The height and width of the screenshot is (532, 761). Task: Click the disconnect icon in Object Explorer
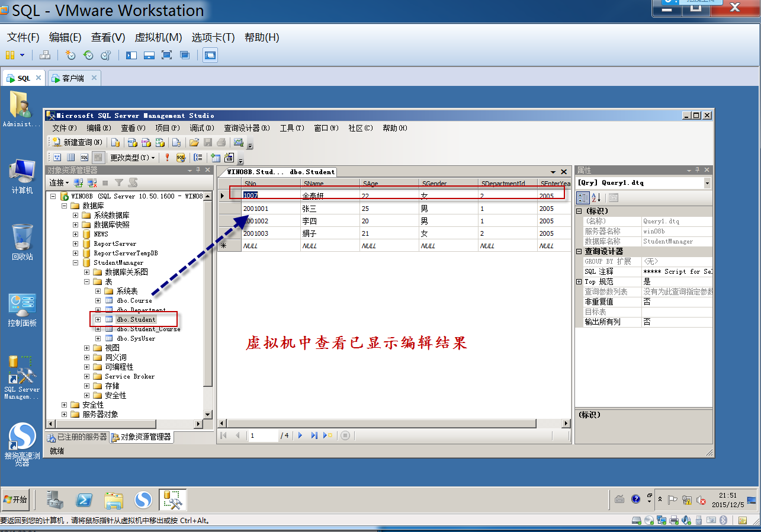pyautogui.click(x=92, y=183)
